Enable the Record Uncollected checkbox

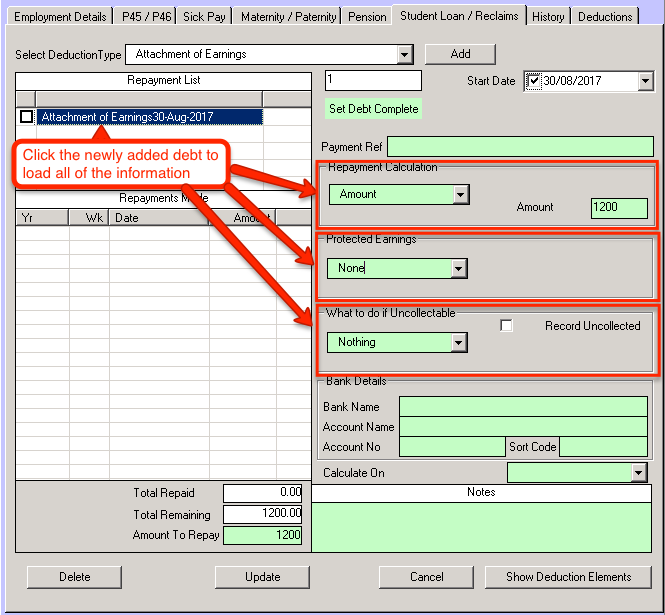(x=506, y=326)
